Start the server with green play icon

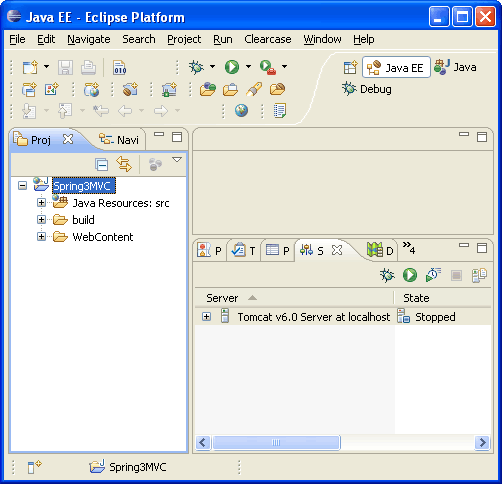click(x=410, y=275)
